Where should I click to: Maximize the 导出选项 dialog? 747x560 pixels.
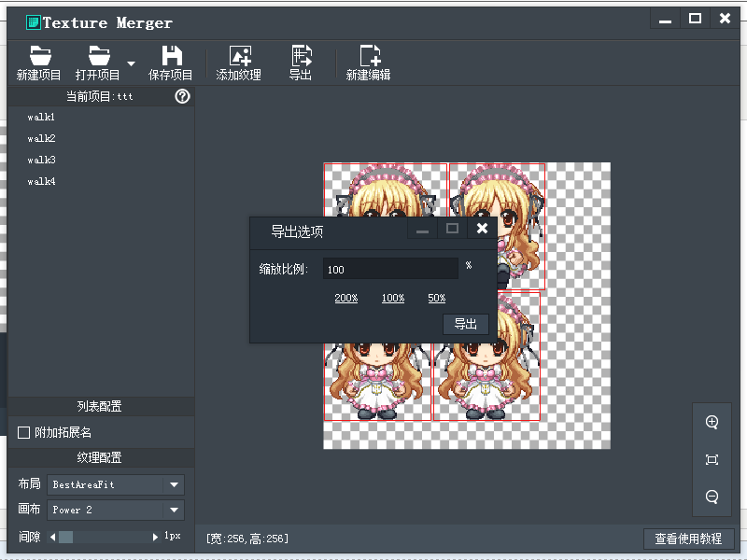click(x=452, y=229)
